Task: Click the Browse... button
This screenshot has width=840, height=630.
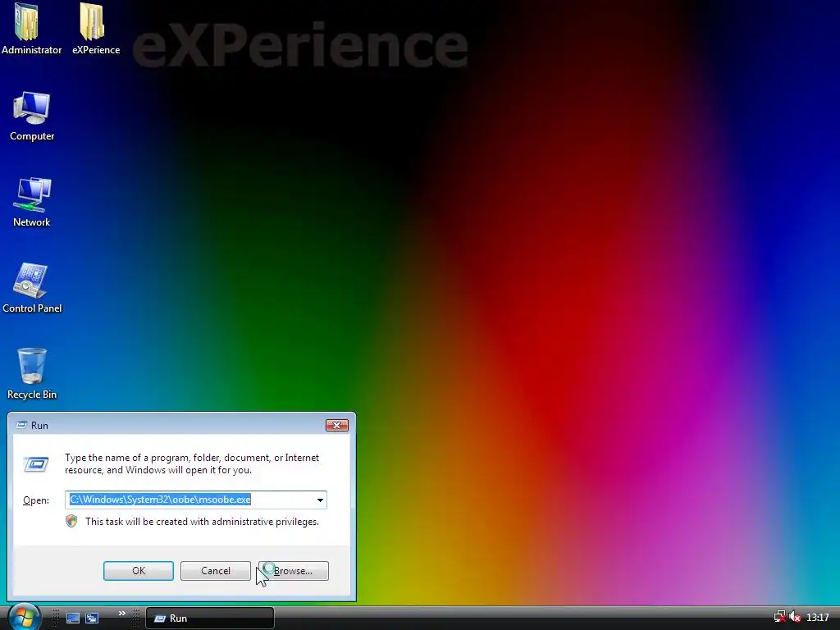Action: pyautogui.click(x=293, y=571)
